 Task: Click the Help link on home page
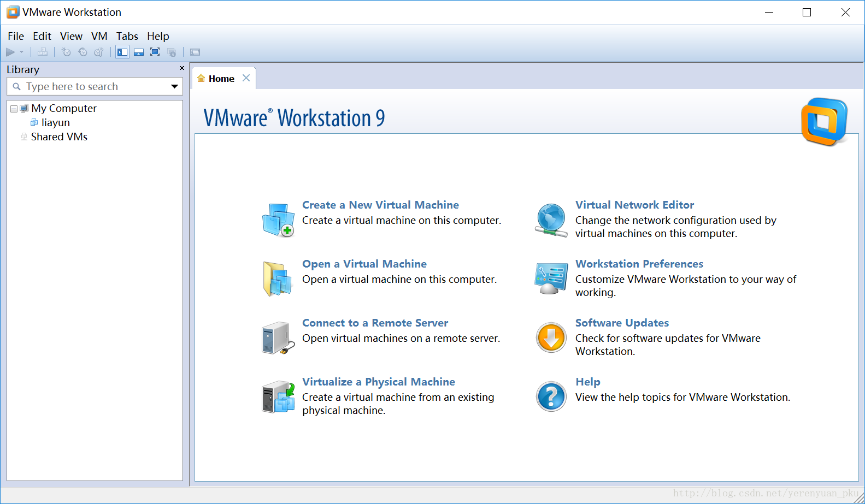(588, 382)
